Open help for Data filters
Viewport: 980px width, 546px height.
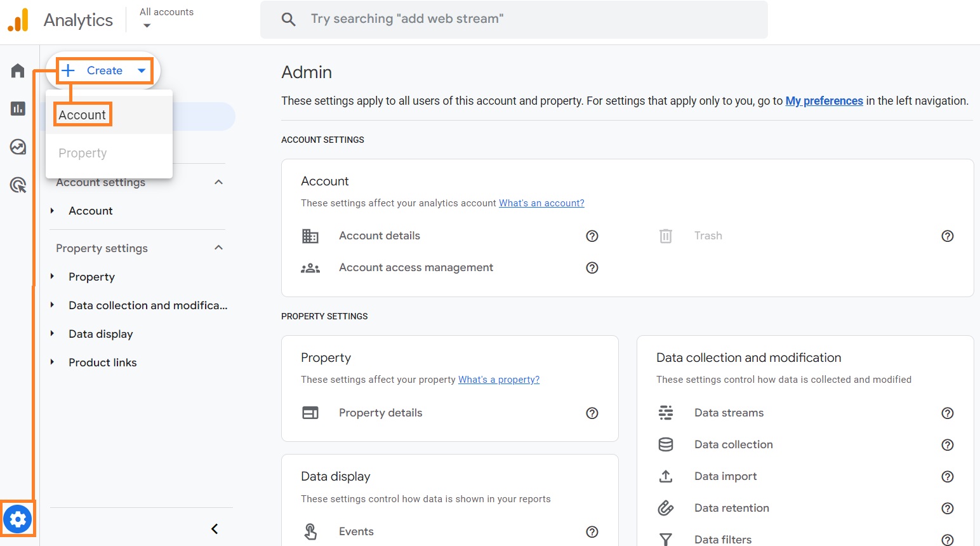(948, 540)
